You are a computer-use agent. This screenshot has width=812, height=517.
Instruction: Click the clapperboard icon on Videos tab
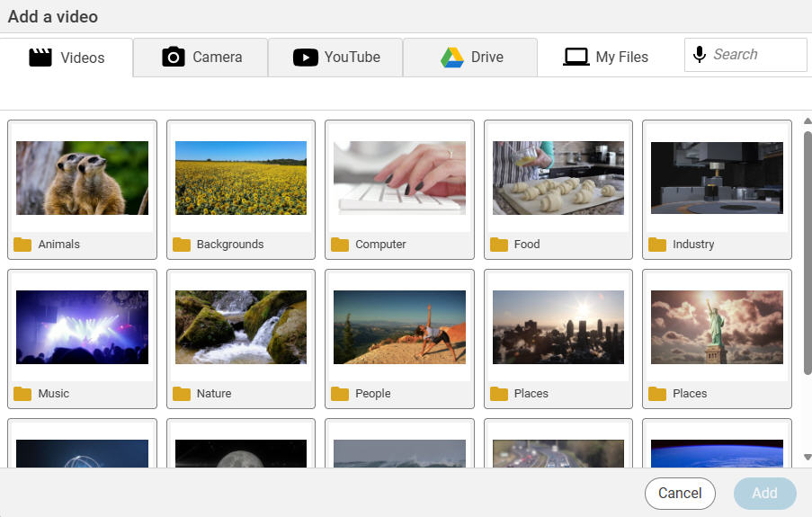point(40,58)
